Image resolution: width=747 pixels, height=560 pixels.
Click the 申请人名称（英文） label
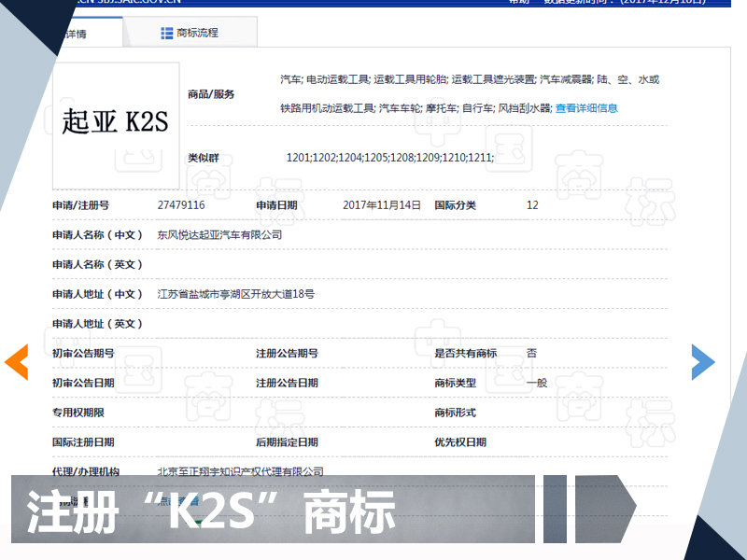98,265
